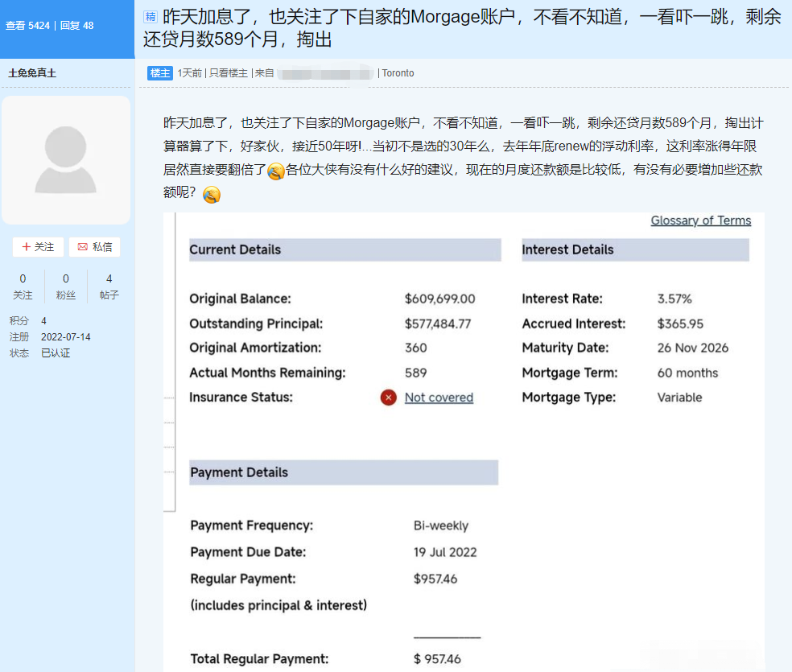Click the red X icon beside Insurance Status
Screen dimensions: 792x672
click(389, 398)
